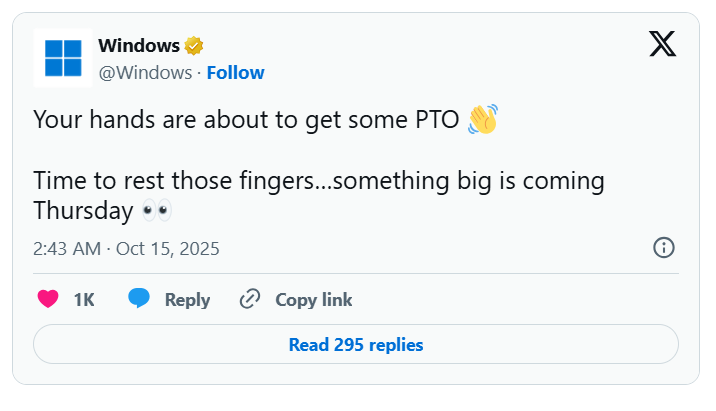Select the Copy link text
This screenshot has height=411, width=716.
coord(314,299)
